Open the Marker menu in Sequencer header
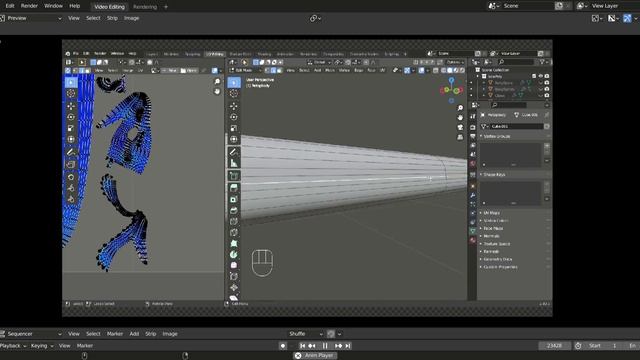 click(x=115, y=334)
